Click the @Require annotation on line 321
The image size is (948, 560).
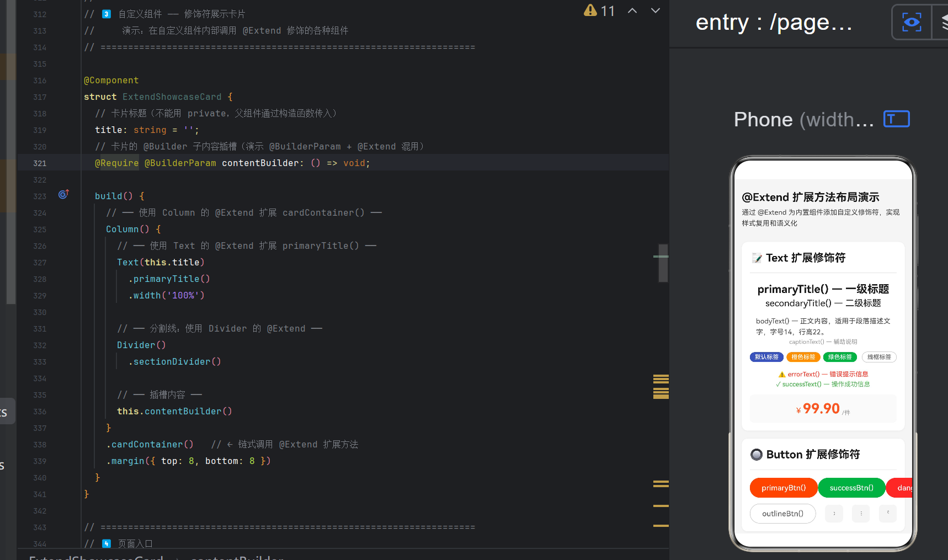pos(116,163)
